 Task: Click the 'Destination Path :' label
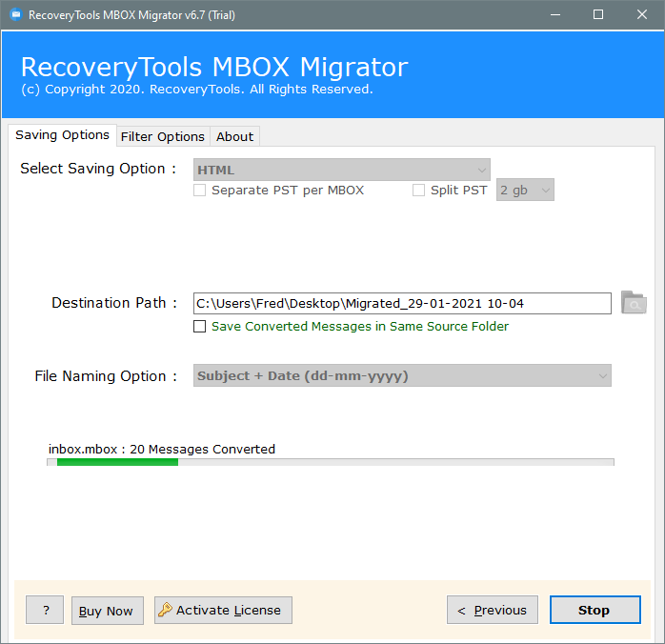coord(114,303)
